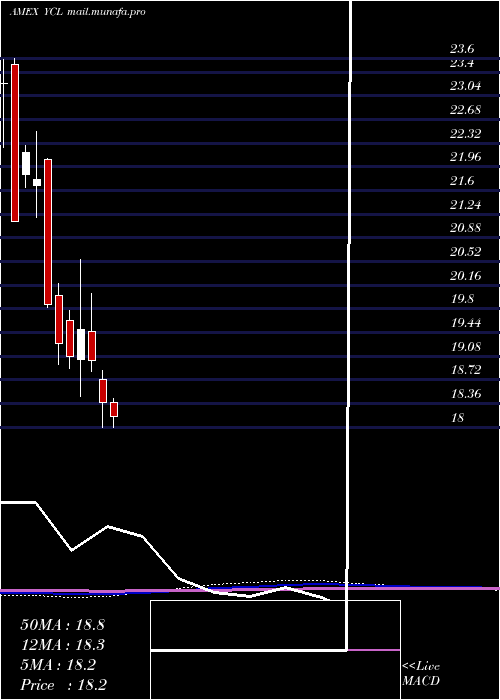Click the 'Price : 18.2' reading
The height and width of the screenshot is (700, 500).
(x=63, y=685)
